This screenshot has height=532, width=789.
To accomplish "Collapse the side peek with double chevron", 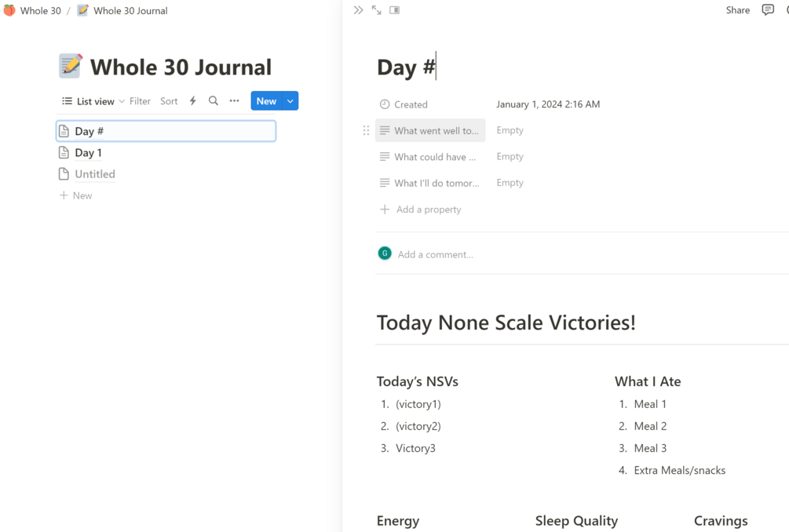I will click(x=358, y=10).
